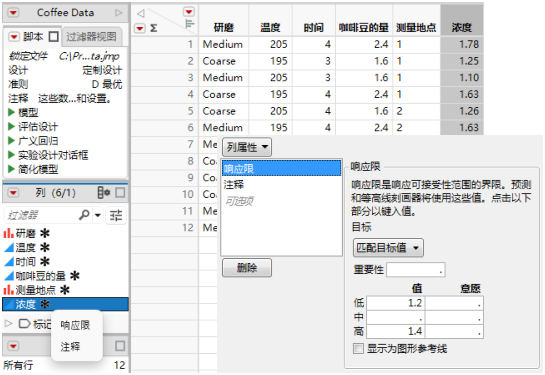Click the 高 意愿 field
545x375 pixels.
point(454,331)
